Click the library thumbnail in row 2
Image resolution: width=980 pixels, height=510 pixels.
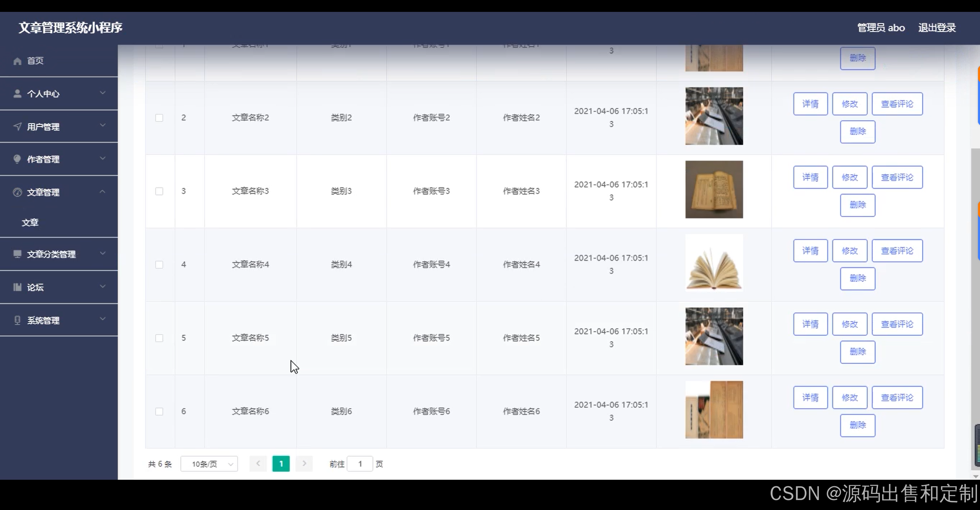(x=714, y=116)
